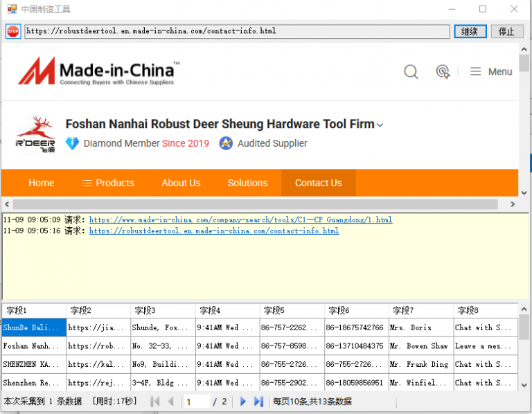
Task: Select the '3-4F, Bldg ...' address cell
Action: 163,382
